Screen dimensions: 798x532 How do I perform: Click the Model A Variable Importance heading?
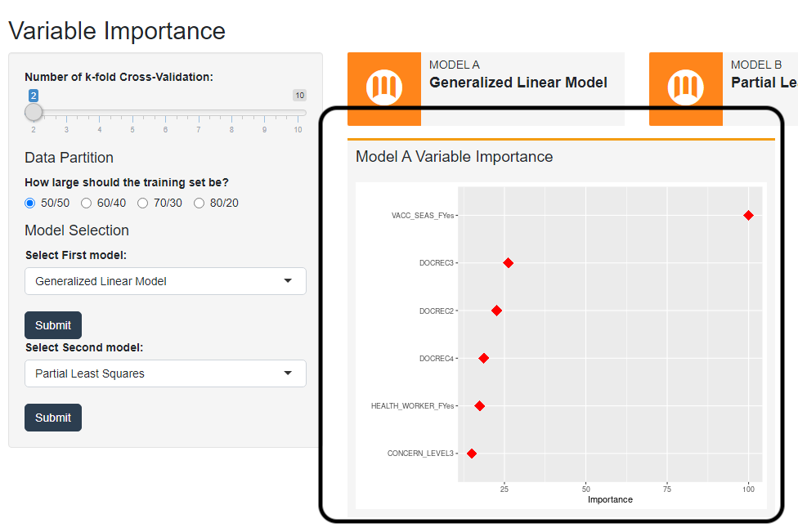pyautogui.click(x=454, y=157)
